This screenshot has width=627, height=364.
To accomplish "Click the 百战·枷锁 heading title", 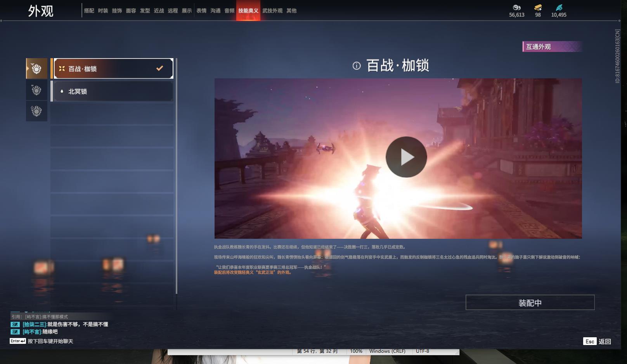I will [398, 66].
